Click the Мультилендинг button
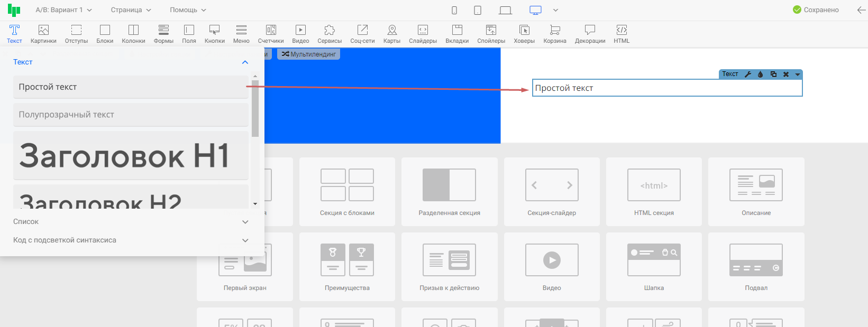Viewport: 868px width, 327px height. [x=309, y=54]
